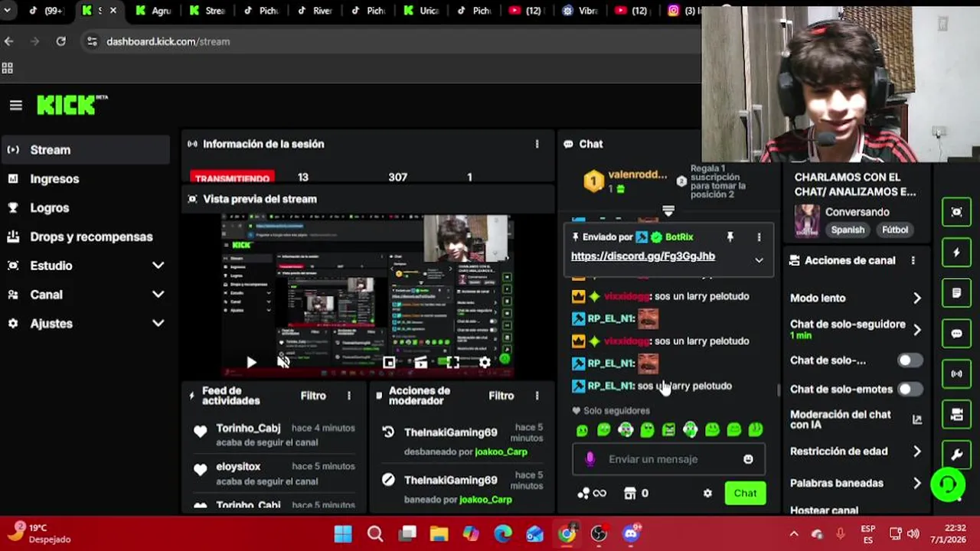
Task: Click the document icon in right sidebar
Action: pyautogui.click(x=956, y=293)
